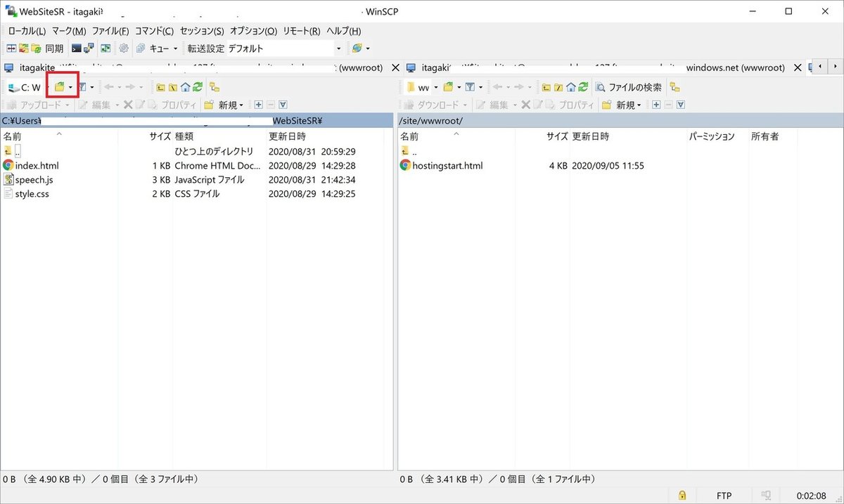844x504 pixels.
Task: Sort remote files by 所有者 column
Action: [x=765, y=136]
